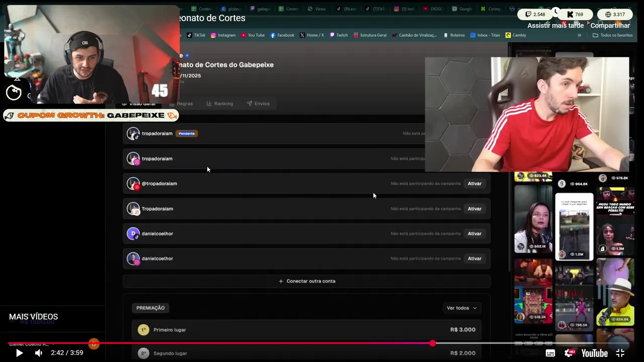Open TikTok bookmark
Image resolution: width=644 pixels, height=362 pixels.
[x=196, y=35]
